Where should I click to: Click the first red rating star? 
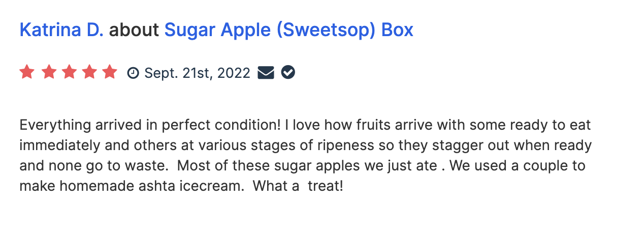(27, 73)
